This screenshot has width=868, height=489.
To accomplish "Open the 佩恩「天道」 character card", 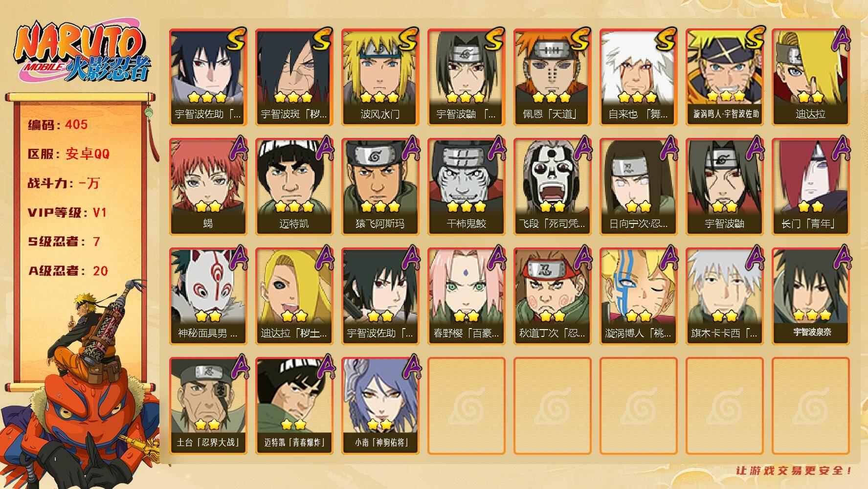I will 552,77.
